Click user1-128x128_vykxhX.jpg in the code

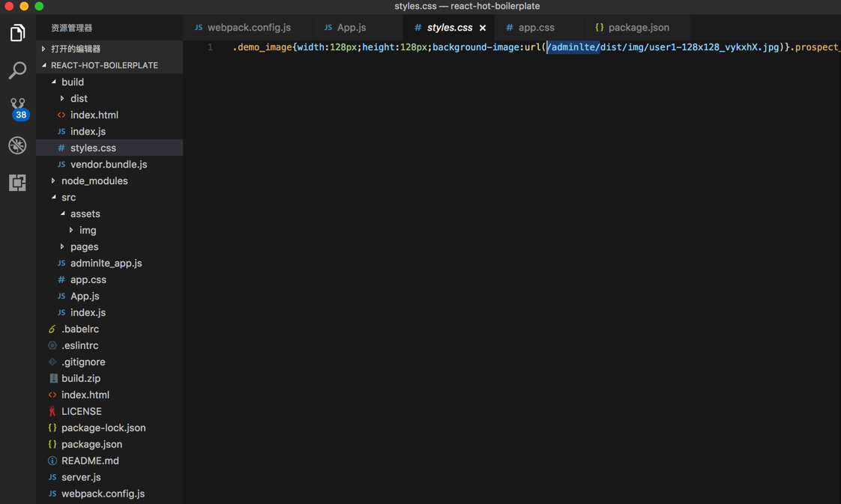[x=714, y=47]
